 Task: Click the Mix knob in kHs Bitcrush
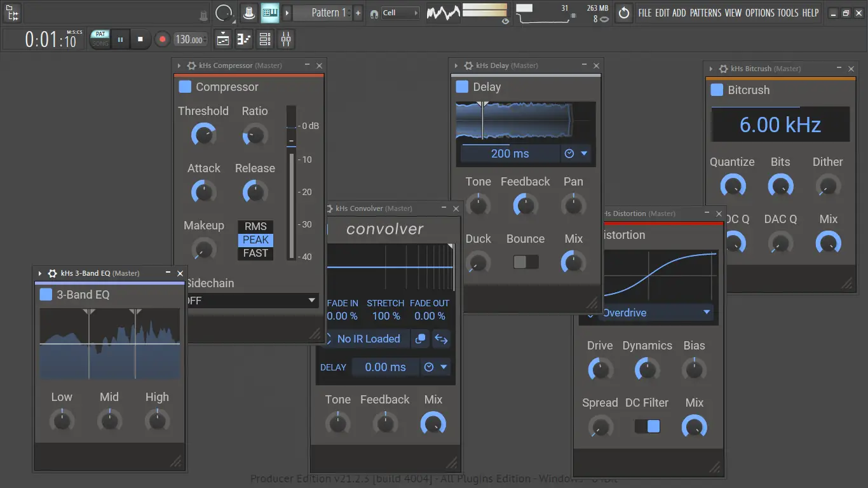828,243
